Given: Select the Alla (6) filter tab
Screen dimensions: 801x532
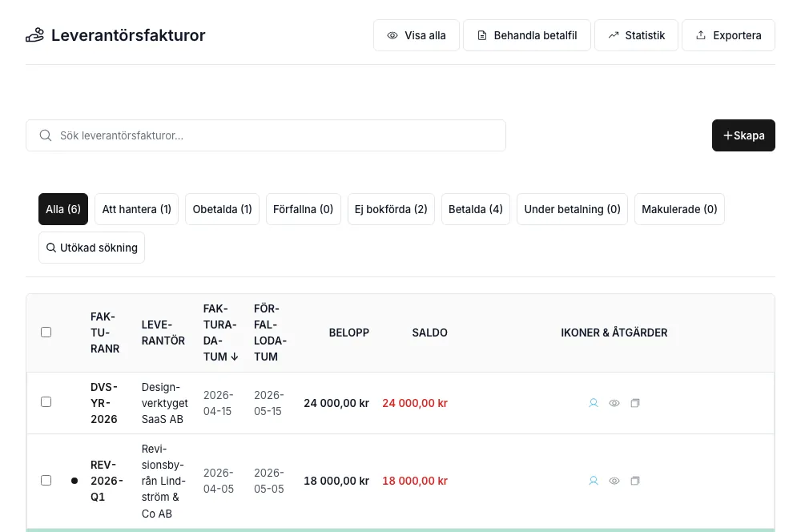Looking at the screenshot, I should pos(63,209).
